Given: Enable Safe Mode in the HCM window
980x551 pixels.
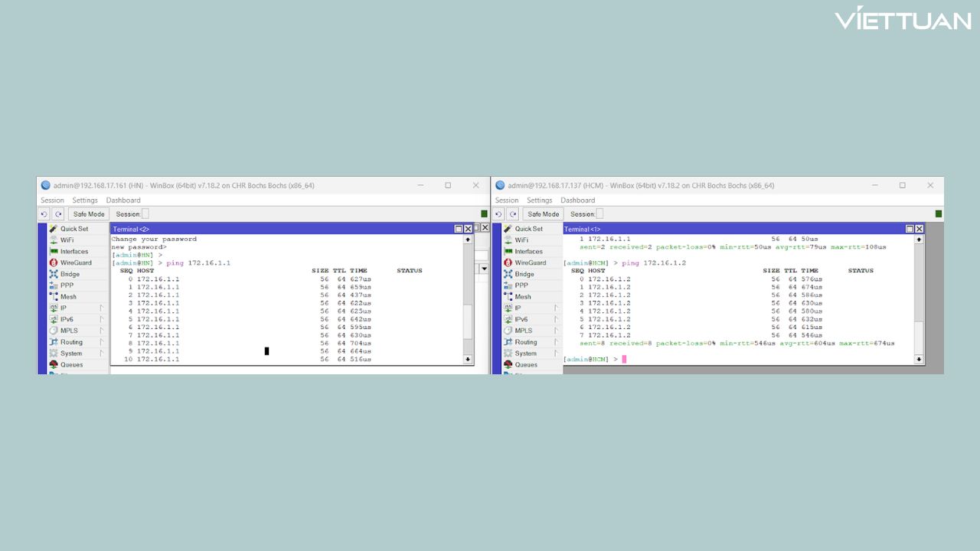Looking at the screenshot, I should (544, 214).
